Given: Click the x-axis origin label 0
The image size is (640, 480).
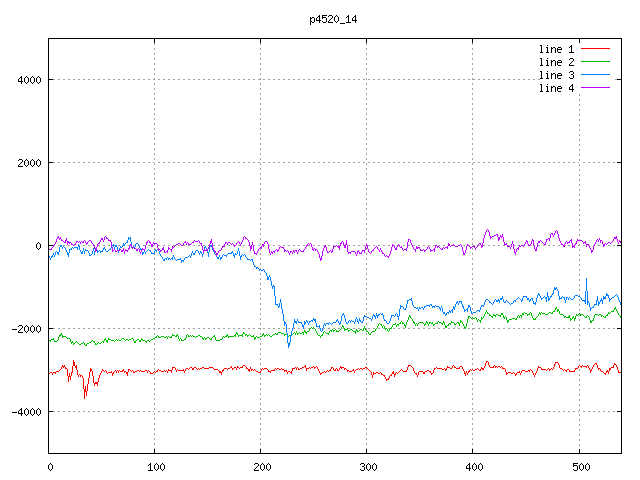Looking at the screenshot, I should 50,467.
